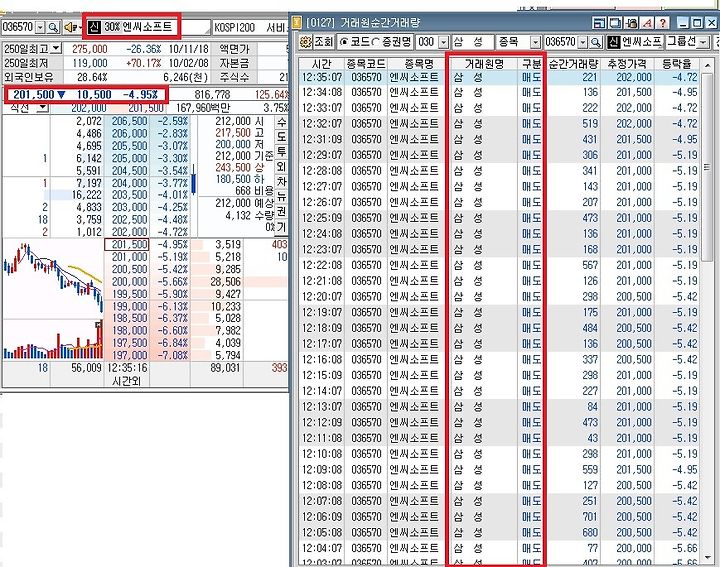Click the 순간거래량 value 701
The image size is (720, 567).
pos(589,517)
